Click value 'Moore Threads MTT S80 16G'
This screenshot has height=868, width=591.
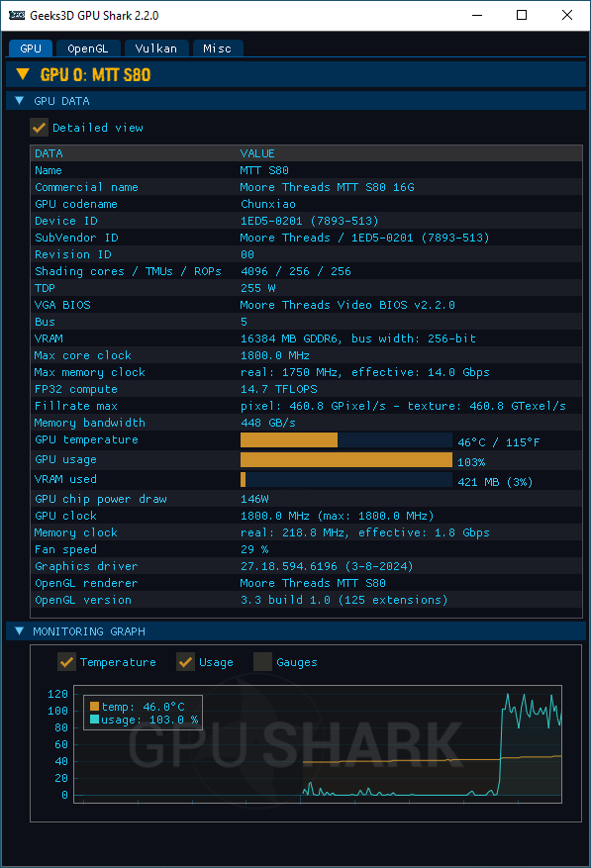coord(328,187)
